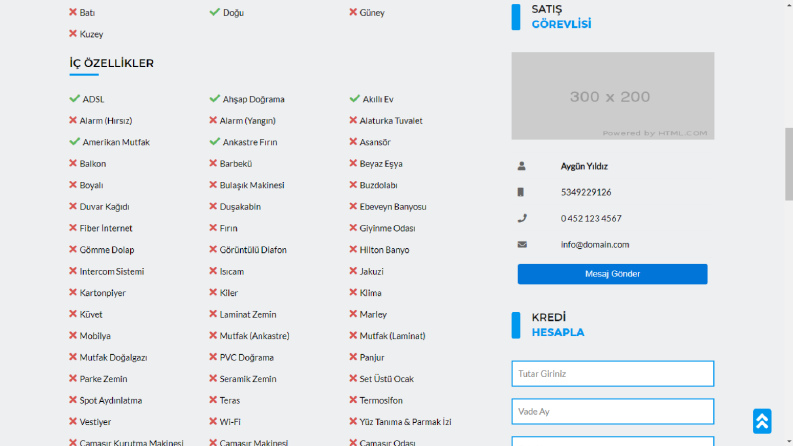Image resolution: width=793 pixels, height=446 pixels.
Task: Click the PVC Doğrama feature text
Action: pyautogui.click(x=246, y=357)
